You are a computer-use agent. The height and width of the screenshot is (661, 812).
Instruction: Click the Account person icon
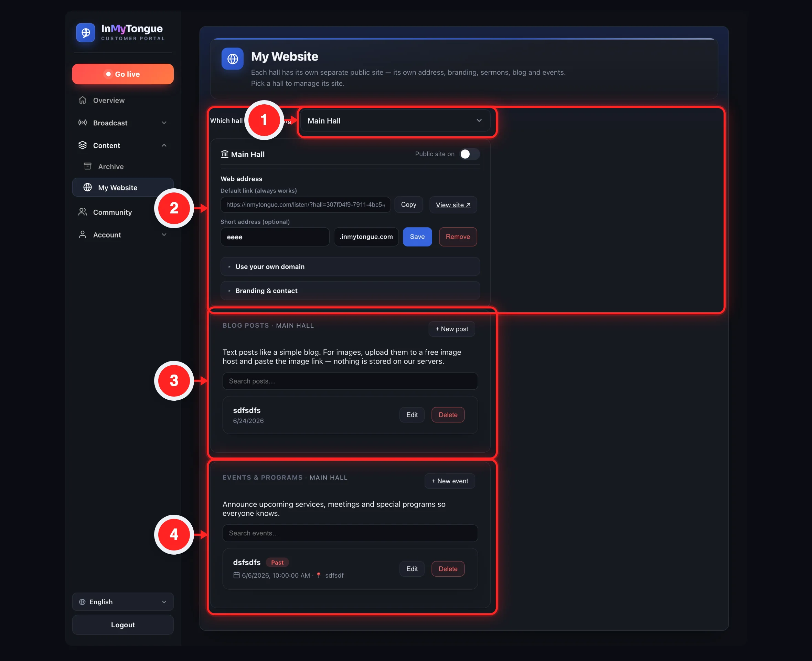click(x=83, y=234)
